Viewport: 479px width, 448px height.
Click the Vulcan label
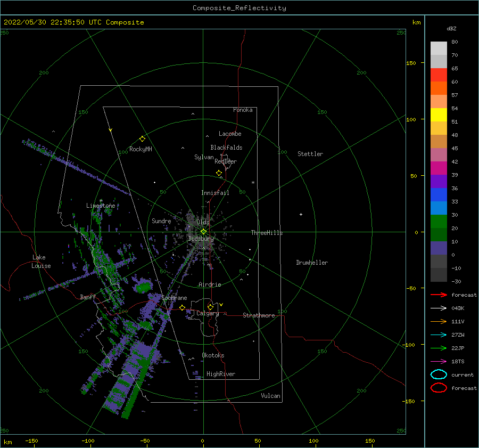(x=270, y=396)
